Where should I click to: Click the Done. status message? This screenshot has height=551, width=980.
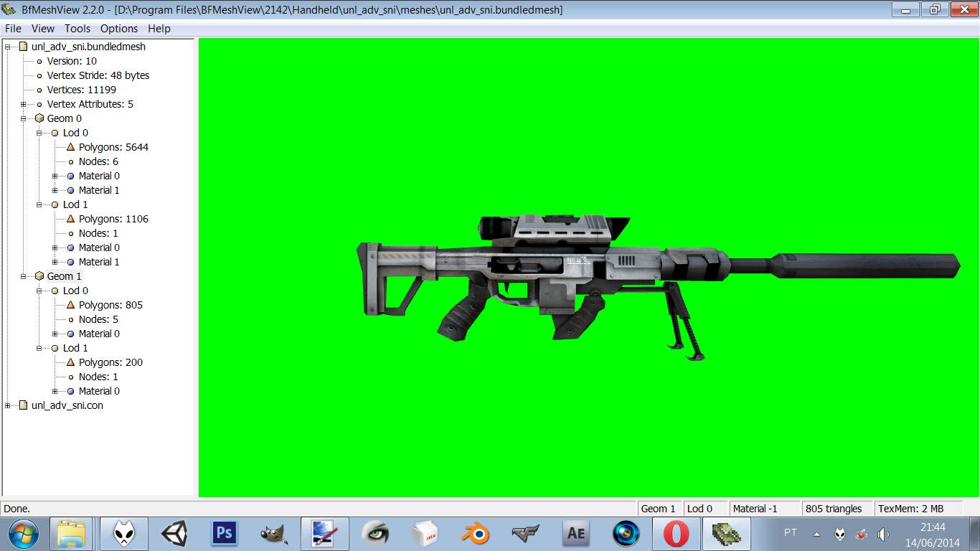point(17,509)
